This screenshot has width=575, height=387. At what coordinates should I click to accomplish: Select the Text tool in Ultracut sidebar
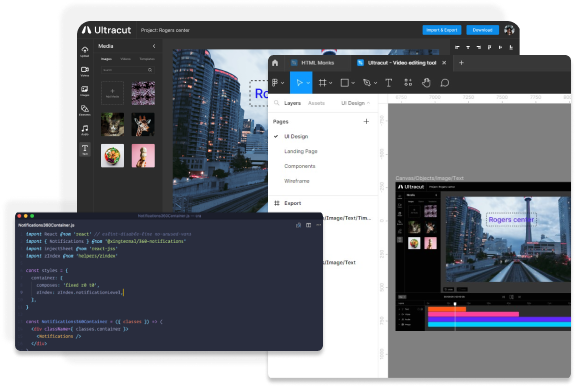pyautogui.click(x=85, y=150)
